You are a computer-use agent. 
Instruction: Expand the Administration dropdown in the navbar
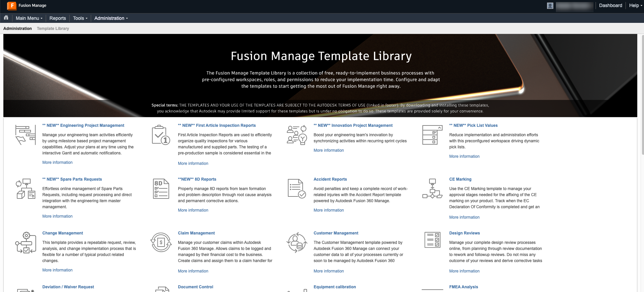111,18
